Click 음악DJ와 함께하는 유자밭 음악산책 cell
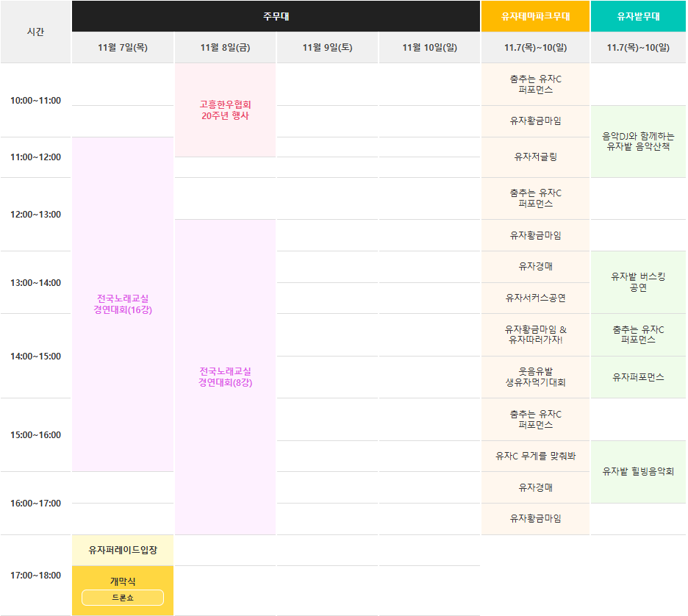Image resolution: width=688 pixels, height=616 pixels. (638, 141)
